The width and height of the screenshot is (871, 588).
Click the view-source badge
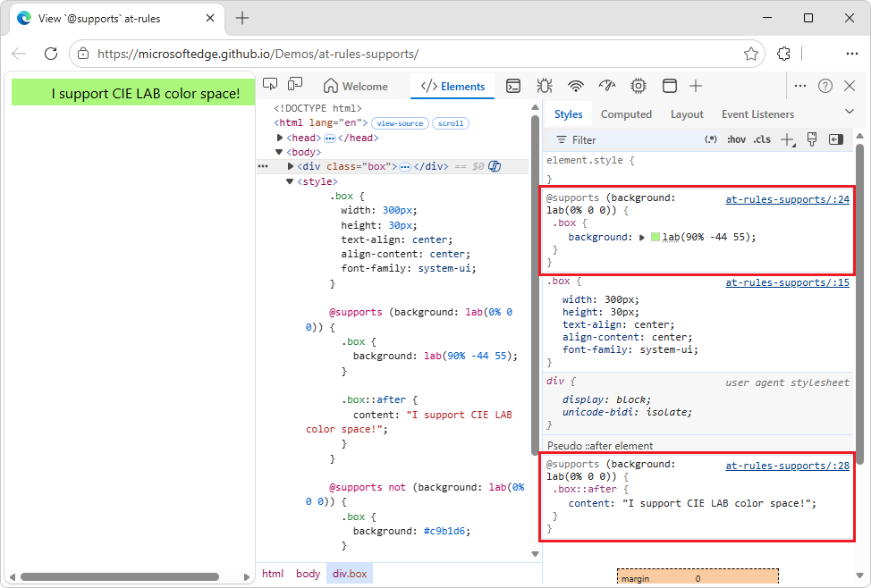pyautogui.click(x=400, y=123)
